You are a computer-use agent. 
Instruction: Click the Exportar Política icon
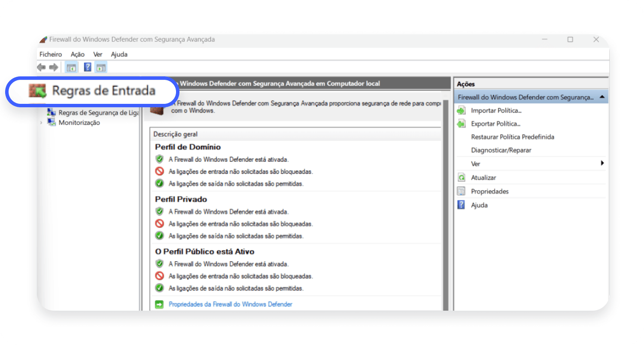(461, 124)
